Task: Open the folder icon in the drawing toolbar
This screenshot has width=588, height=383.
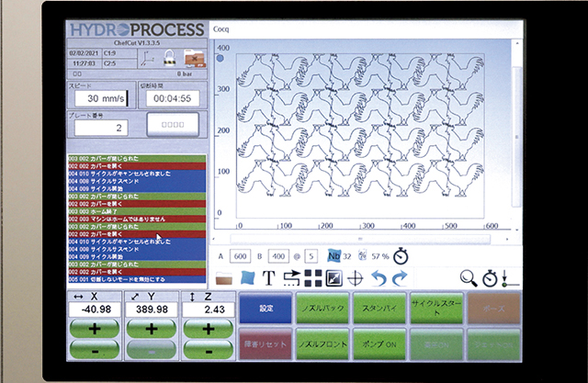Action: 223,276
